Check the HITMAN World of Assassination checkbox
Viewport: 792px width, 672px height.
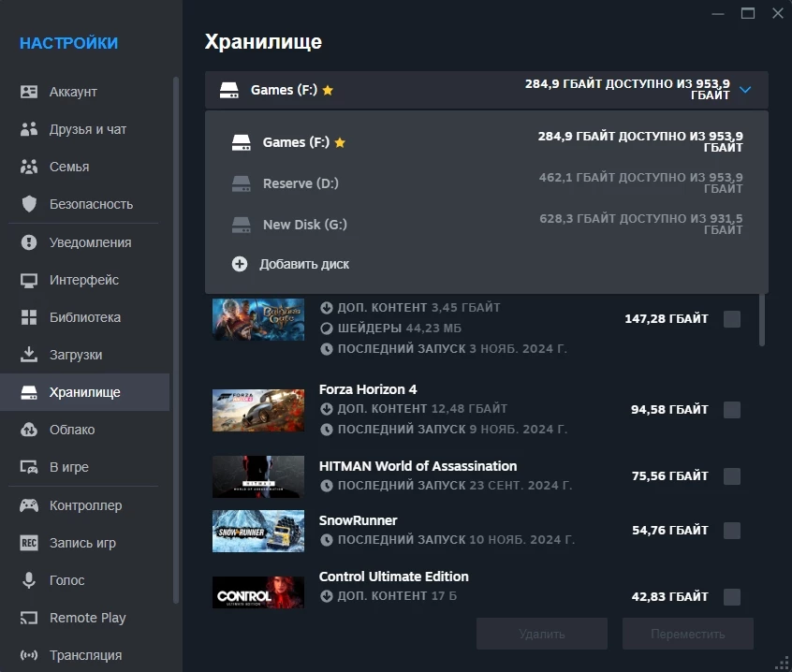(x=732, y=476)
